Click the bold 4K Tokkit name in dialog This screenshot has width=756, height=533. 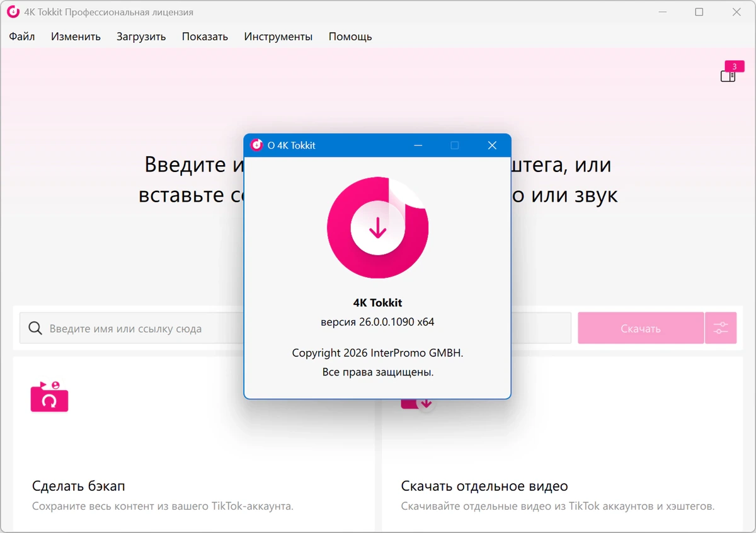coord(377,303)
